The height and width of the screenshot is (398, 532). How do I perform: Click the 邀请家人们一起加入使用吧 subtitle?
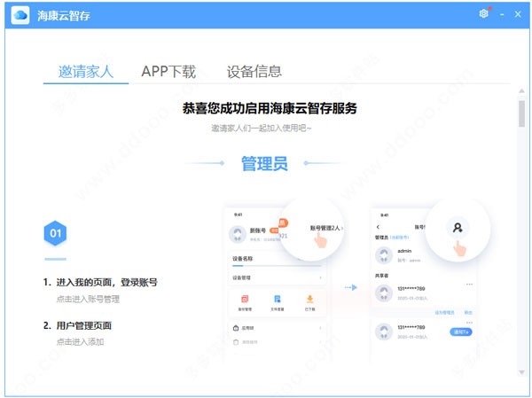pyautogui.click(x=261, y=128)
